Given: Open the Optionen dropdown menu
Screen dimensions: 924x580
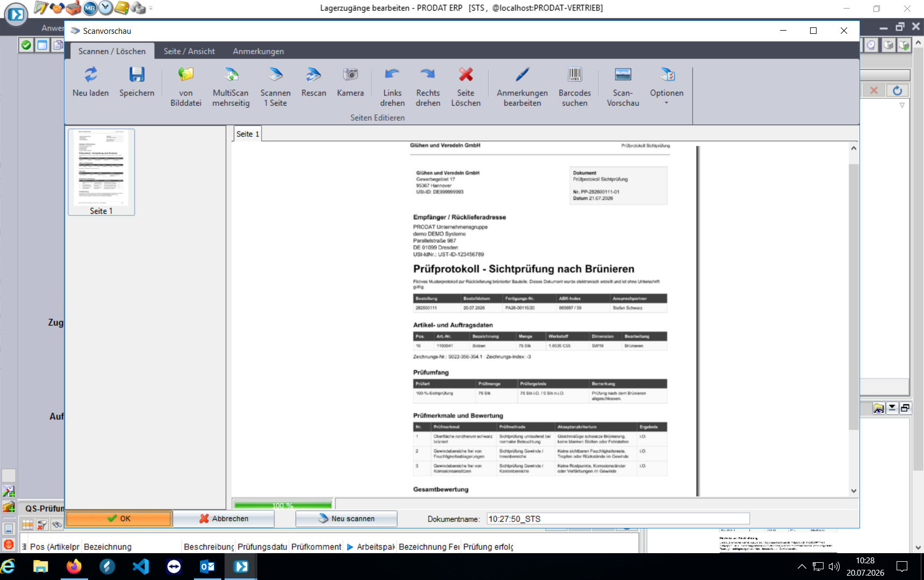Looking at the screenshot, I should click(667, 86).
